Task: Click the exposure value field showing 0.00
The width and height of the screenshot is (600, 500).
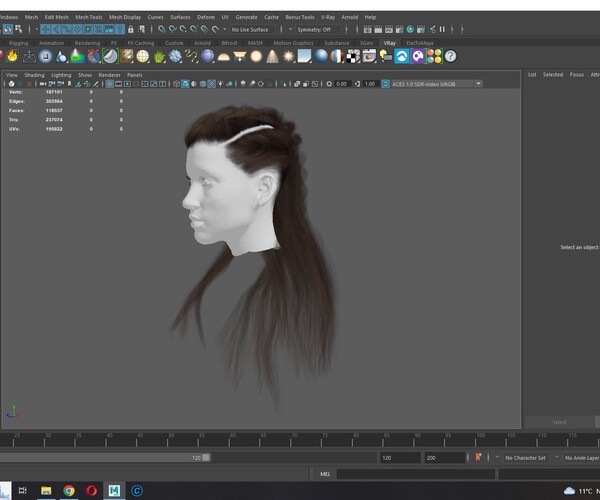Action: 341,84
